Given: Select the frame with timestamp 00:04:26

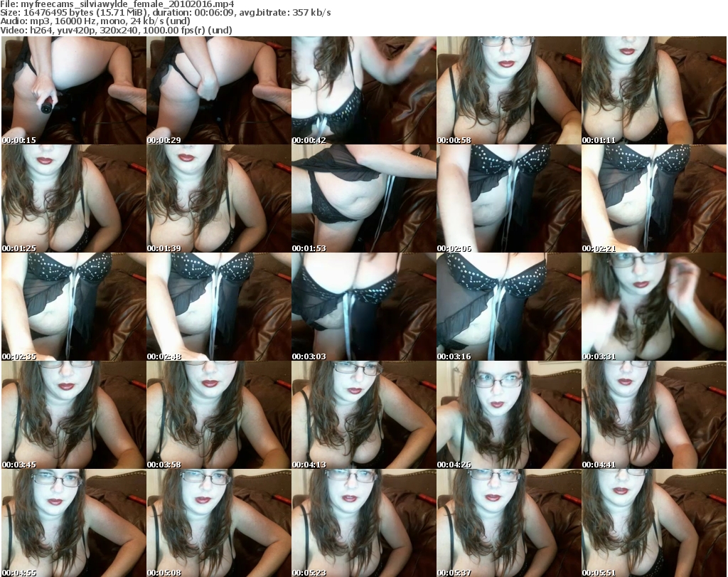Looking at the screenshot, I should point(509,415).
